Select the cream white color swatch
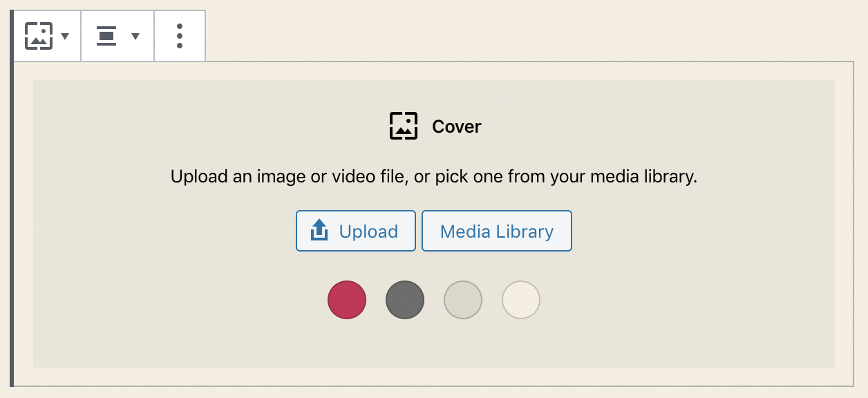 [521, 300]
